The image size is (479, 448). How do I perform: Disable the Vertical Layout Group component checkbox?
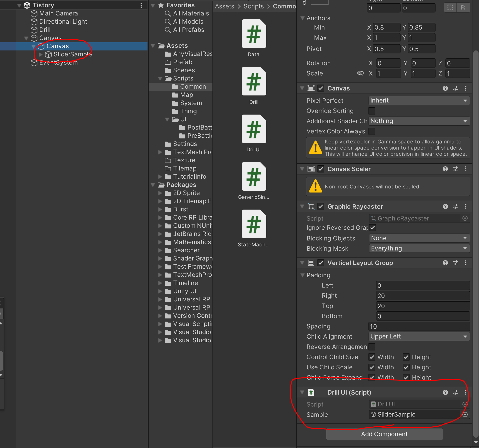pyautogui.click(x=321, y=263)
